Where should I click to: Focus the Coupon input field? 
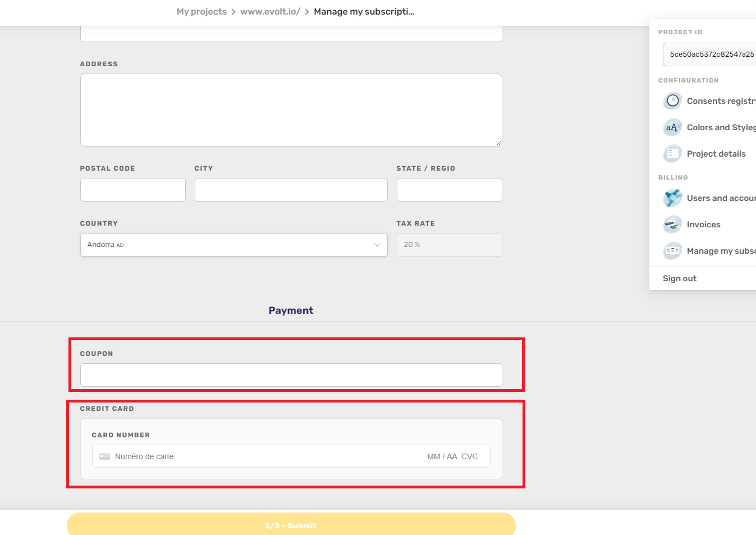[291, 375]
